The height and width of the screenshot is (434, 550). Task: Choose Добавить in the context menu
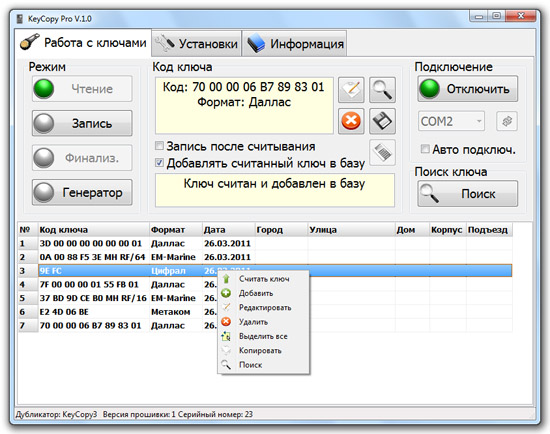click(x=263, y=293)
